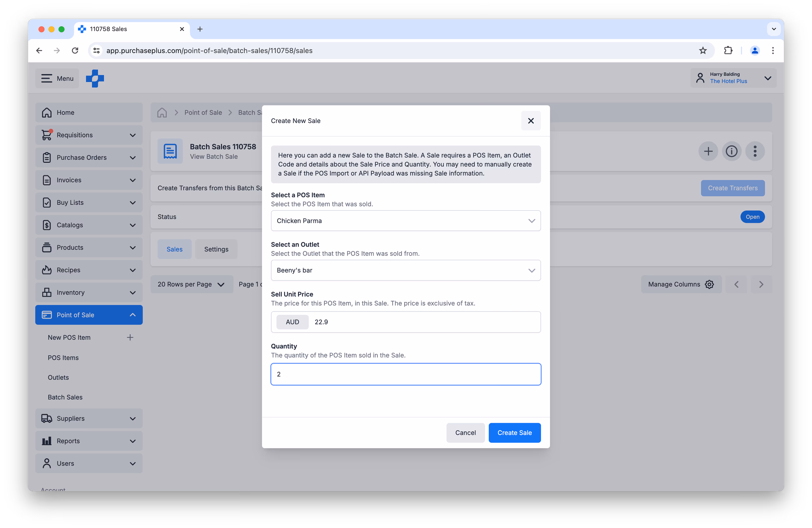Open the Beeny's bar outlet dropdown
The height and width of the screenshot is (528, 812).
(406, 270)
